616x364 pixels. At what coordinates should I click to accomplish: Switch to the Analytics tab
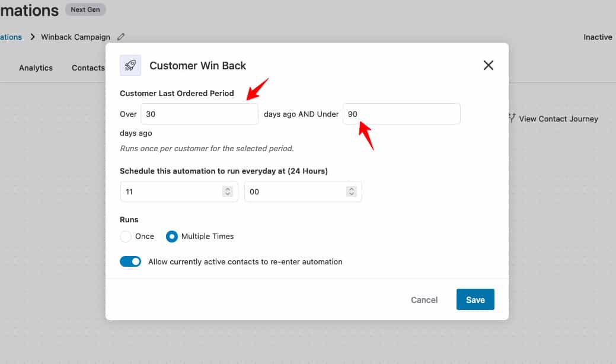pos(36,68)
